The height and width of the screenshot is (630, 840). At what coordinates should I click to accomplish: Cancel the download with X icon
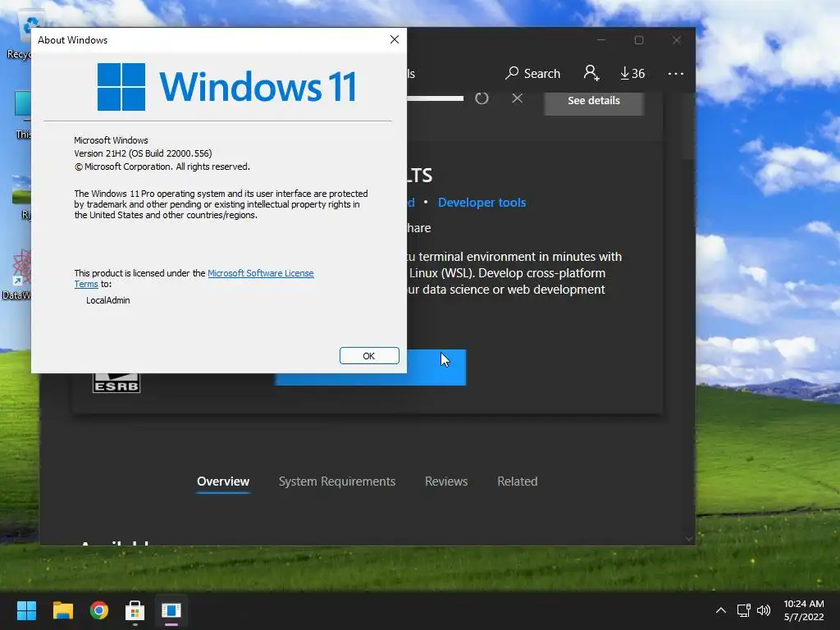517,98
